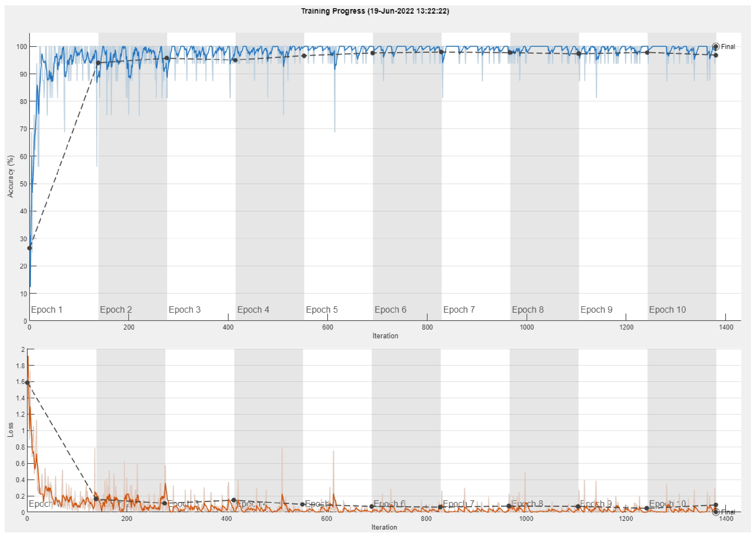Image resolution: width=756 pixels, height=538 pixels.
Task: Click the Accuracy (%) y-axis label
Action: point(11,176)
